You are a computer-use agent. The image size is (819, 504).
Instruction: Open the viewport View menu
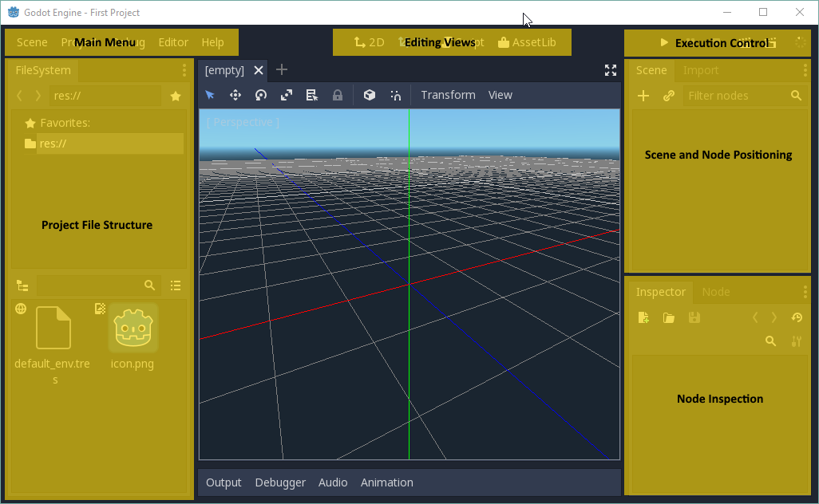[x=500, y=95]
